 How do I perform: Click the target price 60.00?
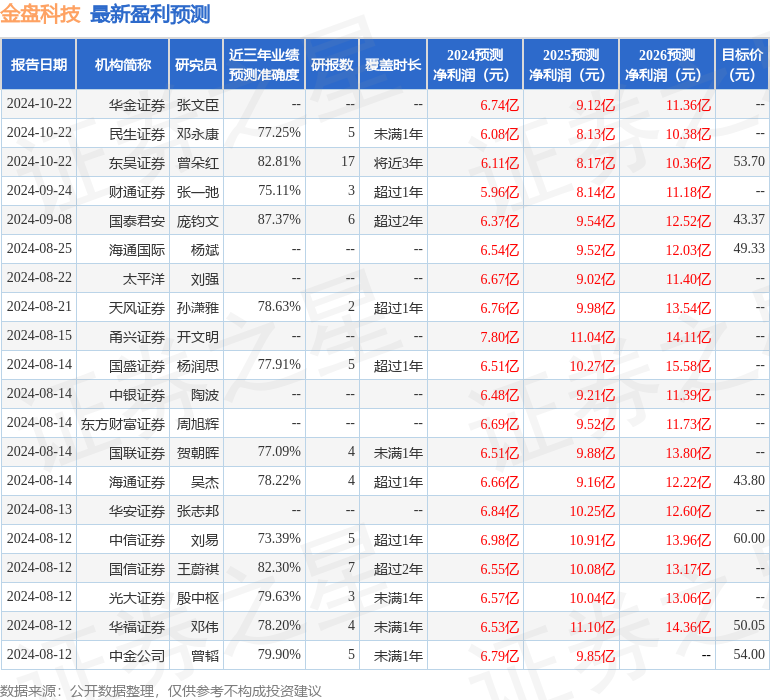pyautogui.click(x=749, y=538)
